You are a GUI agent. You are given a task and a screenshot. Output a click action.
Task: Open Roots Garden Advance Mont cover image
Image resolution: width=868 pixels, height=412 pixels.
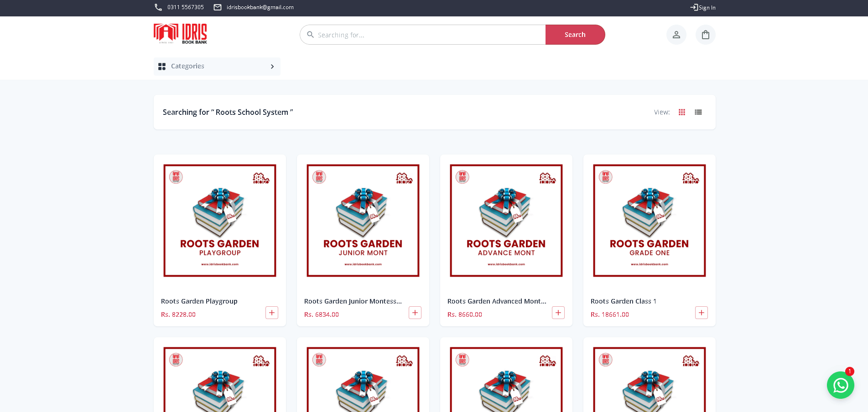[506, 221]
